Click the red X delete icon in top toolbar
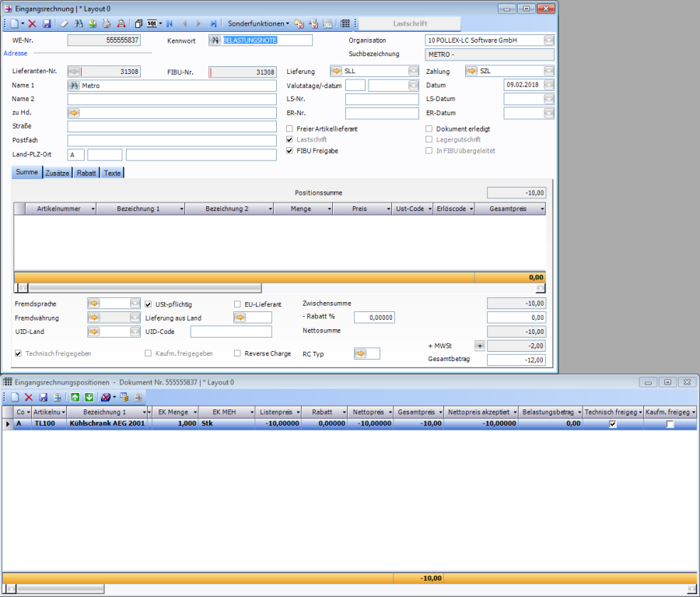Viewport: 700px width, 597px height. tap(33, 23)
